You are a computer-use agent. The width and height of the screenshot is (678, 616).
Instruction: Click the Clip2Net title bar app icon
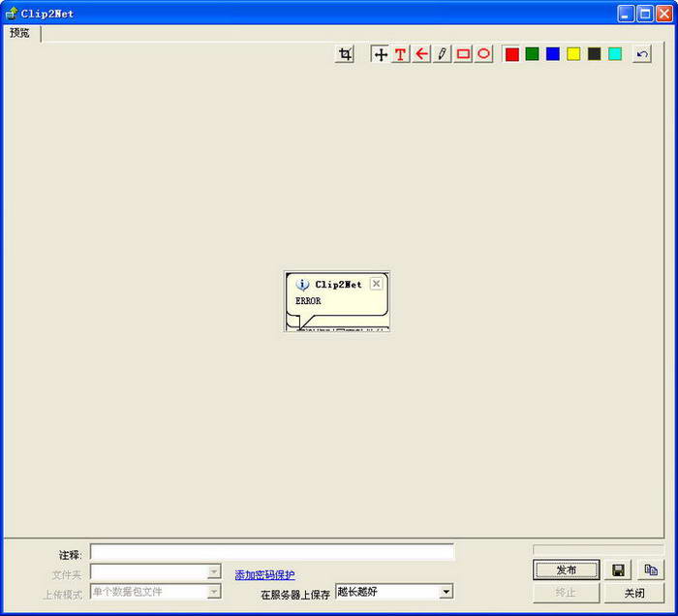point(12,14)
